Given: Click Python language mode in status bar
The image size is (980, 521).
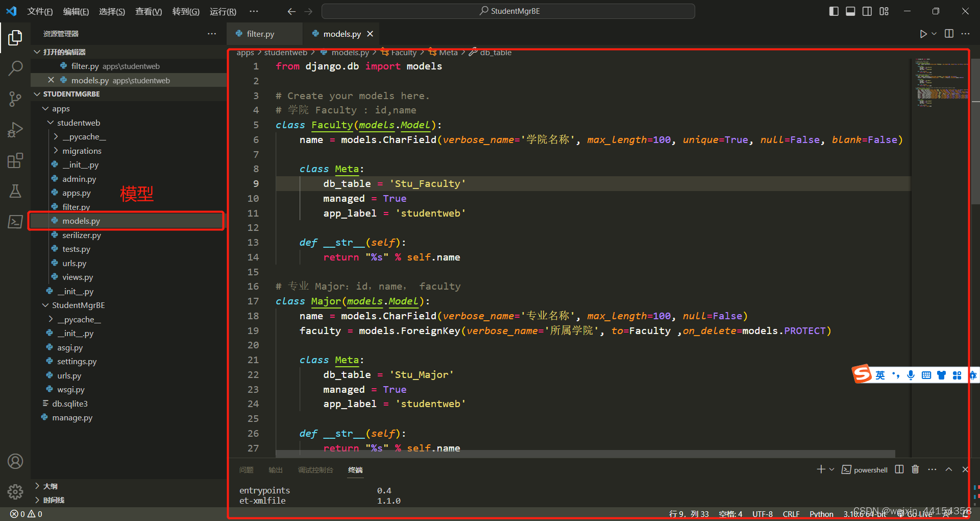Looking at the screenshot, I should [821, 514].
